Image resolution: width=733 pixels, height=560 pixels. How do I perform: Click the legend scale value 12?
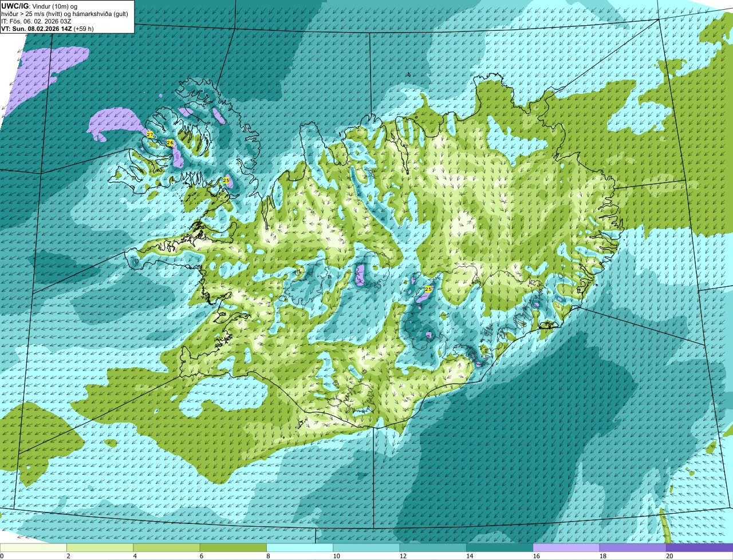point(403,556)
